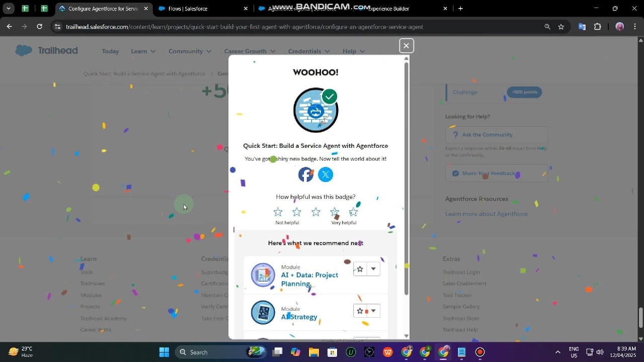Viewport: 644px width, 362px height.
Task: Open Modules footer link
Action: coord(91,295)
